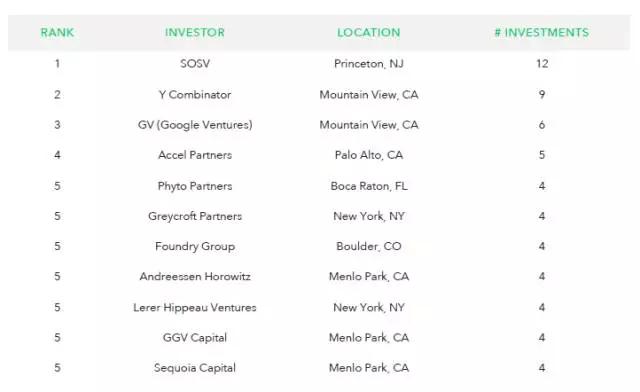Click Greycroft Partners in the investor column
This screenshot has width=640, height=392.
click(195, 216)
